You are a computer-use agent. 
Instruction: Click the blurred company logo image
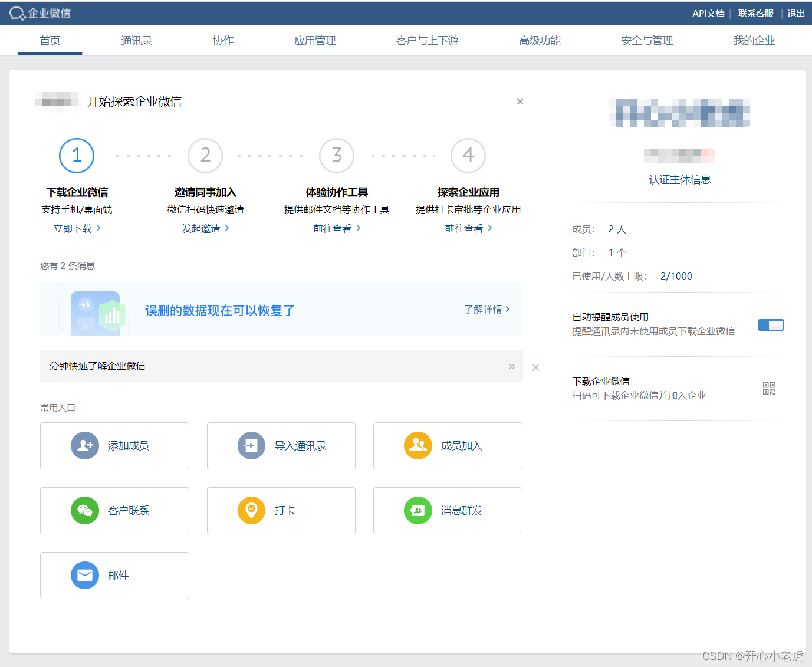679,113
